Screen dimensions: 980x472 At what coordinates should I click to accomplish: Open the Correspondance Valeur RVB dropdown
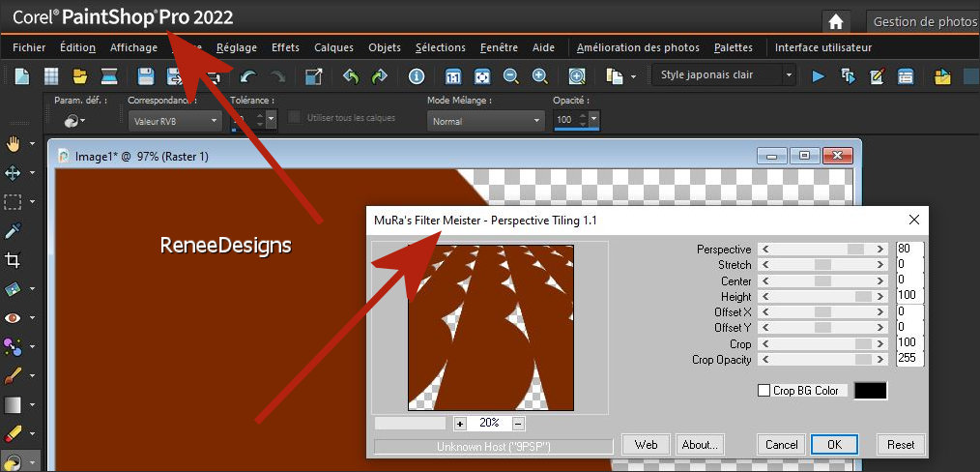(x=175, y=121)
